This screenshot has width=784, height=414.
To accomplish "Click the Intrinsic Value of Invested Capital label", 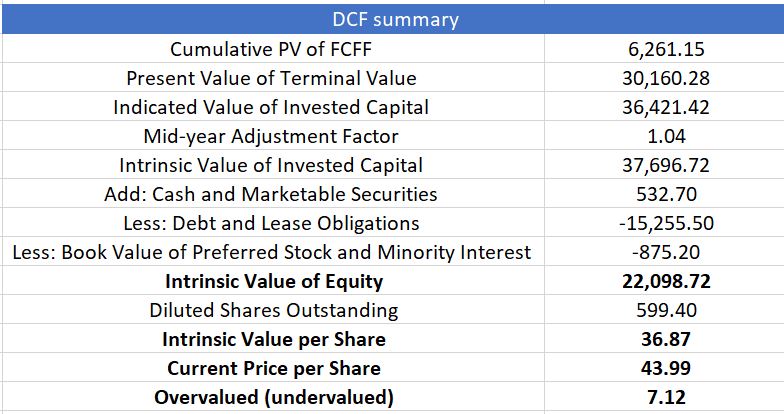I will pos(270,165).
